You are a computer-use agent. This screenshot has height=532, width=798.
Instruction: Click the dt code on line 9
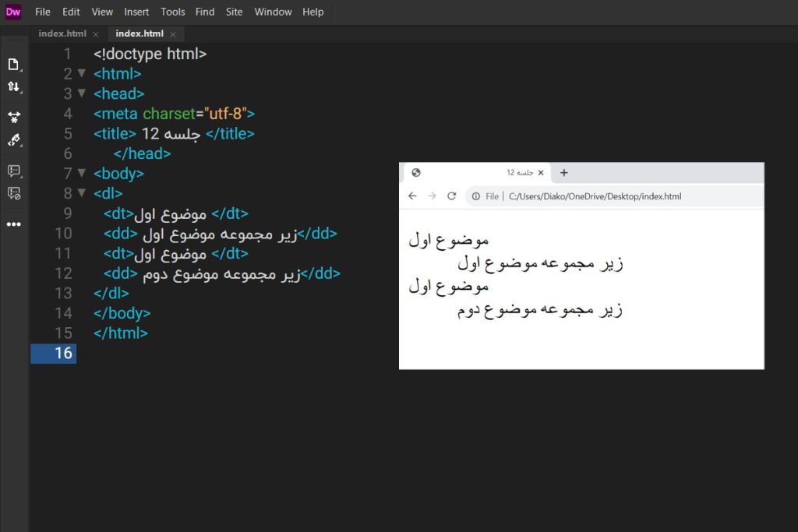tap(176, 213)
